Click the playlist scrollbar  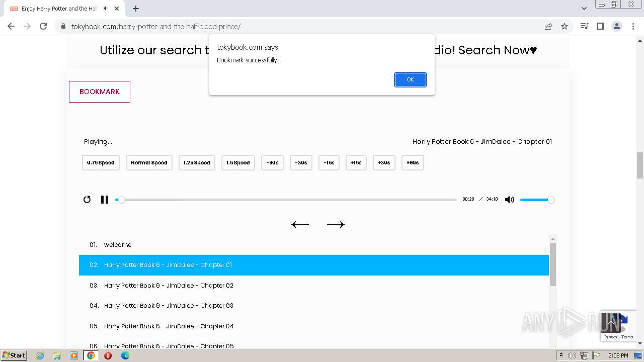(553, 265)
